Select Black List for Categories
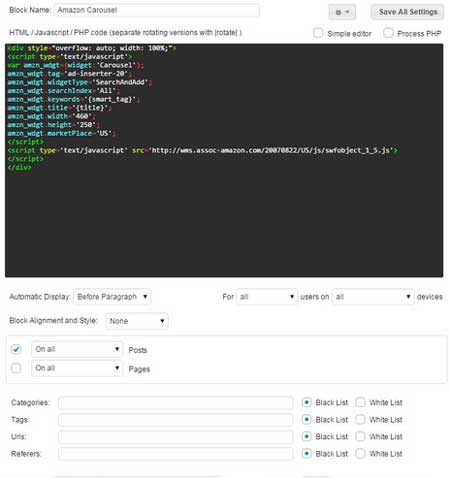 306,402
